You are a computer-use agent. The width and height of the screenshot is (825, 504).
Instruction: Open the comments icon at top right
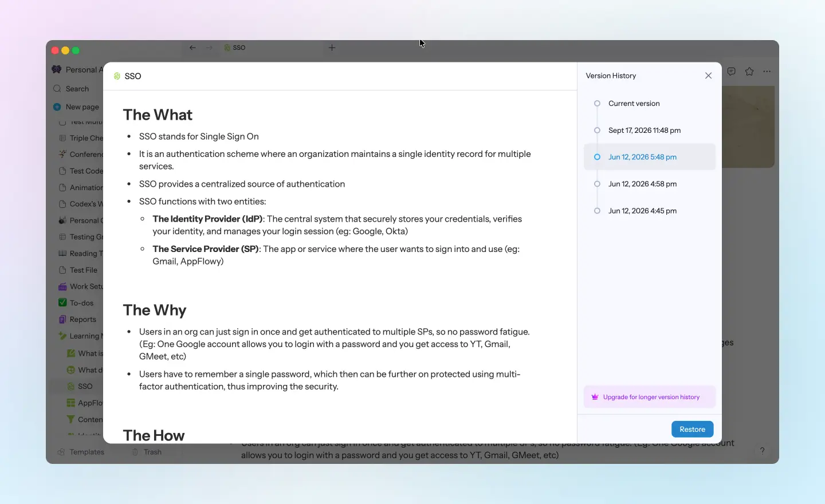pyautogui.click(x=732, y=72)
